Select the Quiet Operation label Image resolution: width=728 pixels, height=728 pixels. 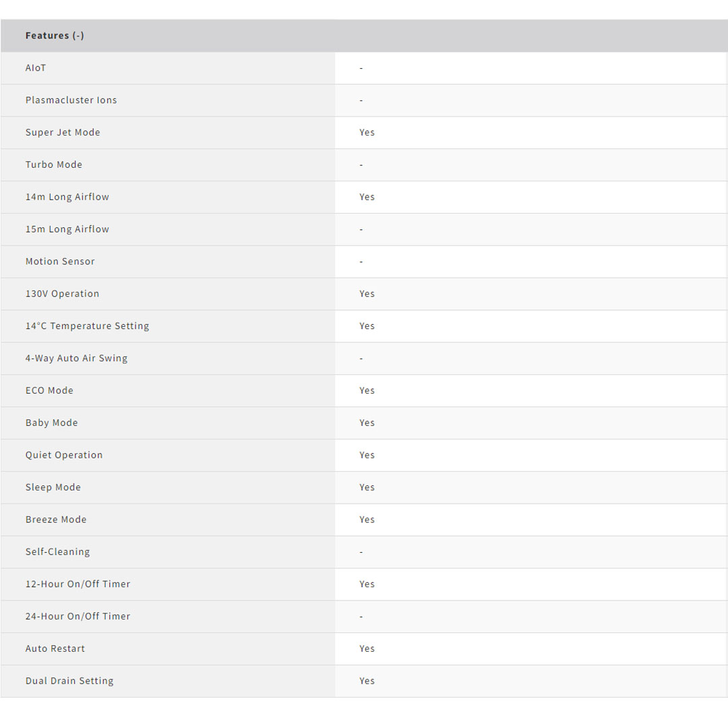[64, 455]
